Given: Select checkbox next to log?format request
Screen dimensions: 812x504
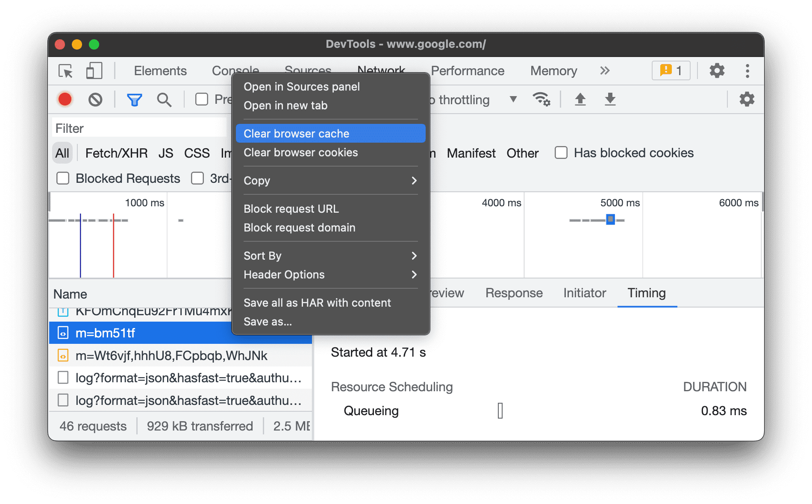Looking at the screenshot, I should 63,378.
